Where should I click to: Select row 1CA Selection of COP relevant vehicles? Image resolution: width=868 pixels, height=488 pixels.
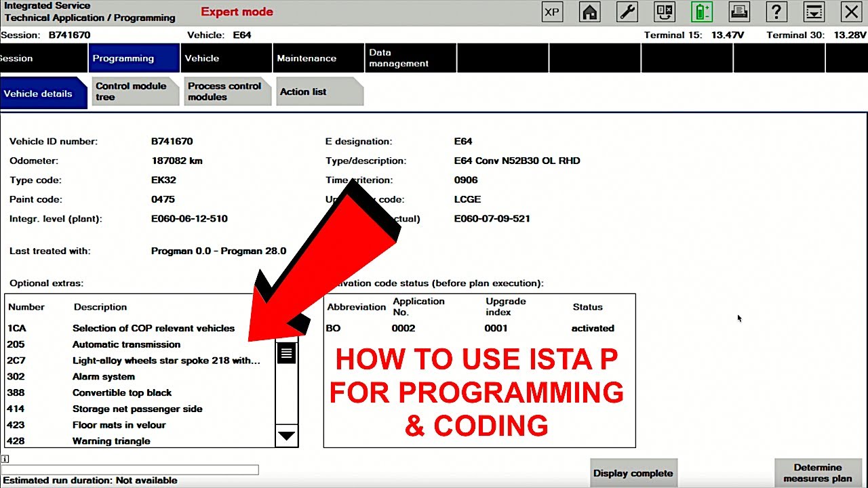tap(140, 328)
